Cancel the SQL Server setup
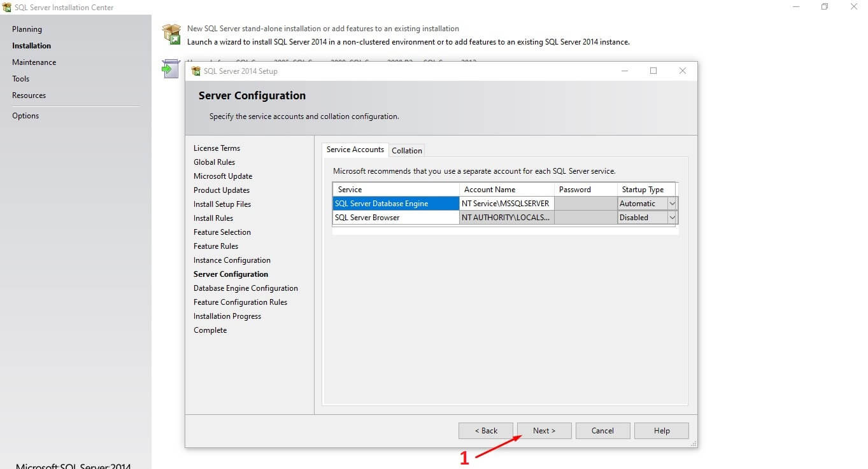868x469 pixels. 602,431
